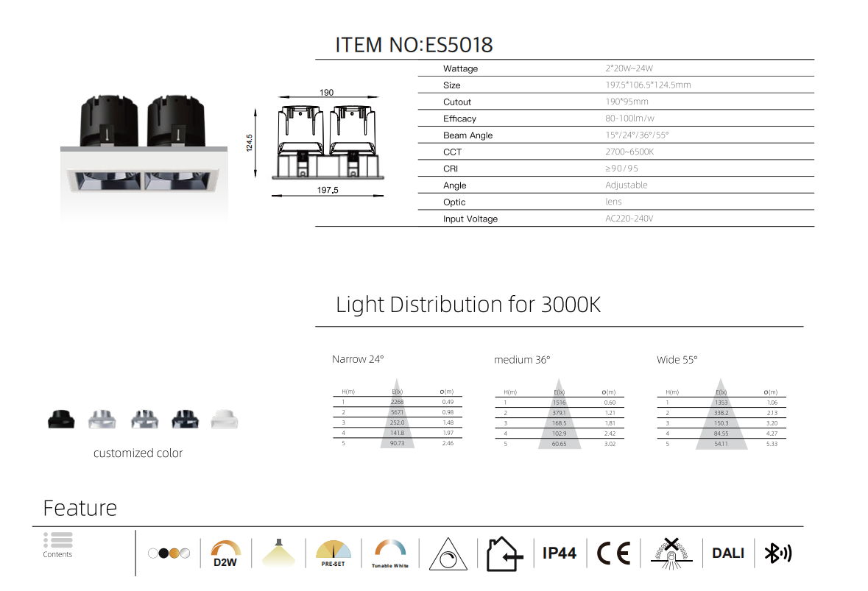Screen dimensions: 868x591
Task: Select the 15°/24°/36°/55° value
Action: 637,135
